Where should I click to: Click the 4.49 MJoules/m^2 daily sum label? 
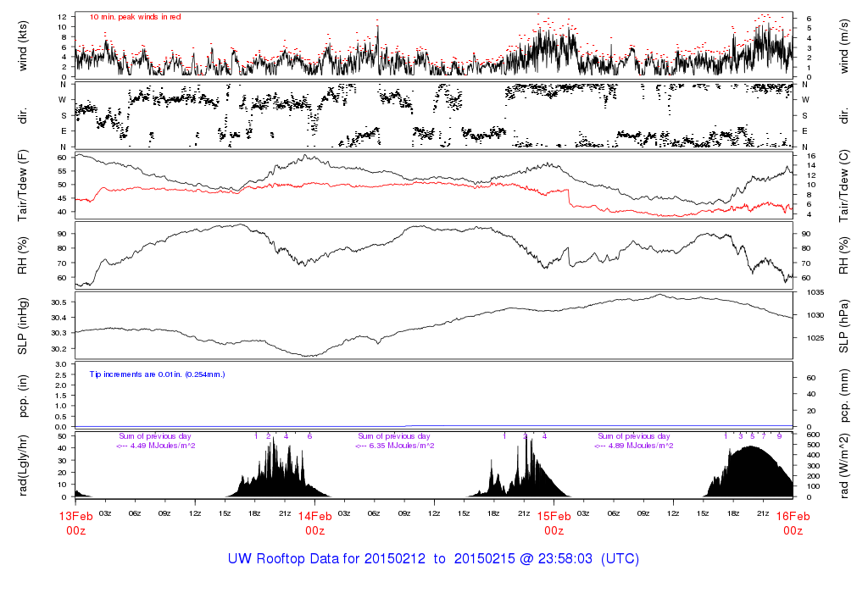[x=156, y=446]
